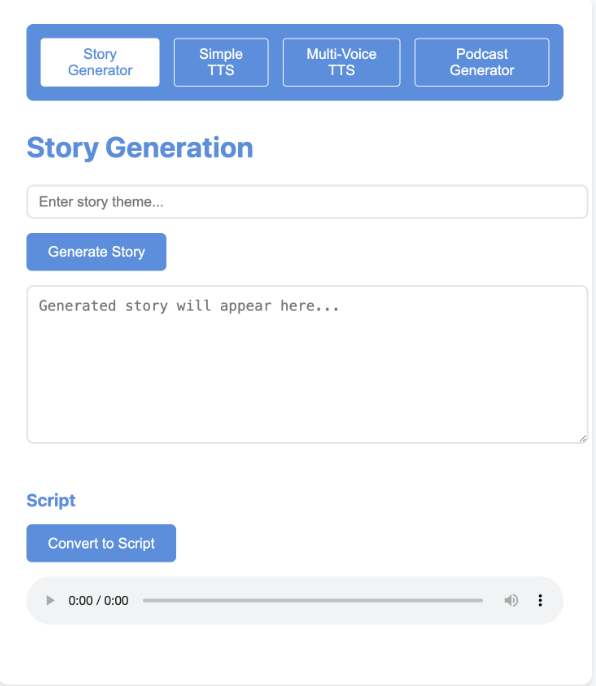This screenshot has width=596, height=686.
Task: Click the Script section heading
Action: 51,500
